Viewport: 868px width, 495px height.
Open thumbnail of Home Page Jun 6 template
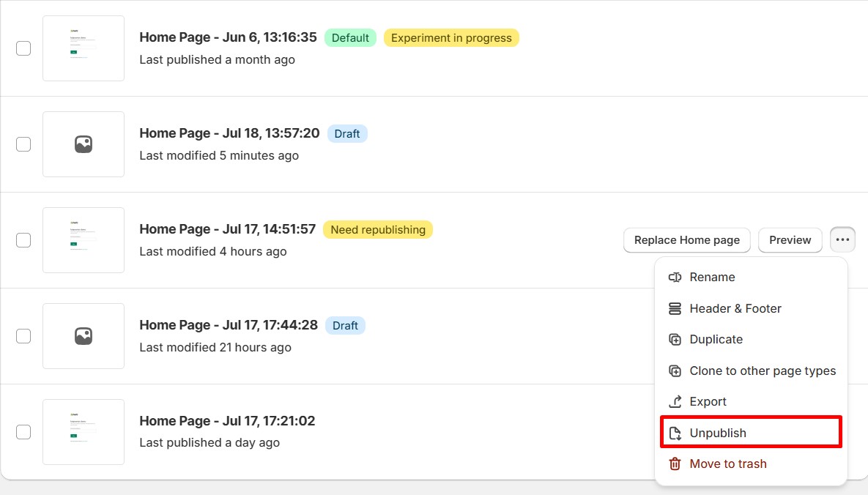pyautogui.click(x=84, y=48)
